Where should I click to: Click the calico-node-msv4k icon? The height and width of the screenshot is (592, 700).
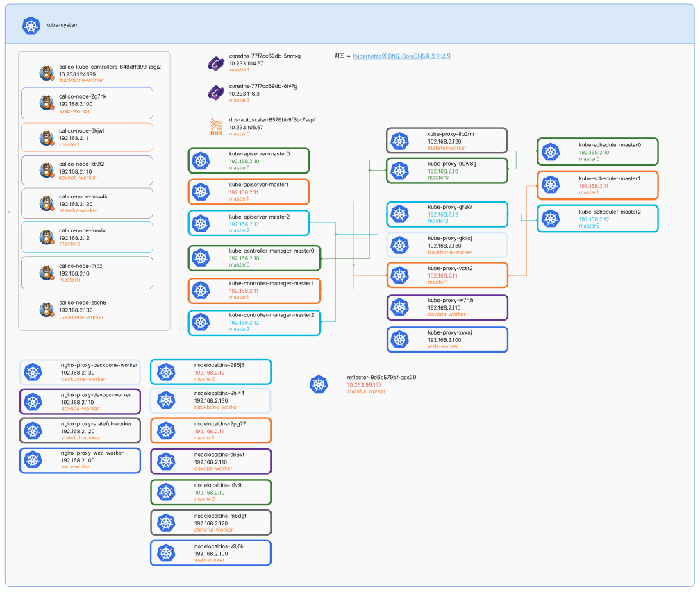47,203
